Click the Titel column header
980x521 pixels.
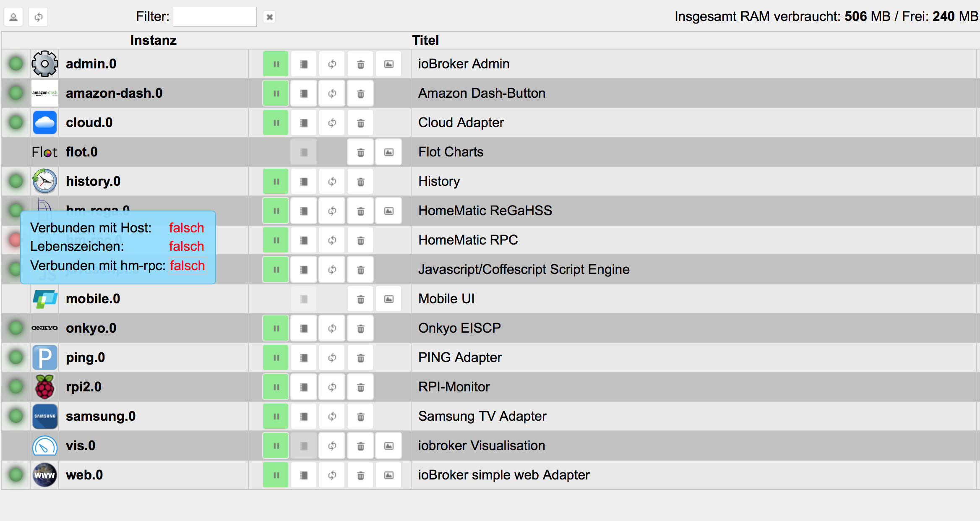pos(425,40)
